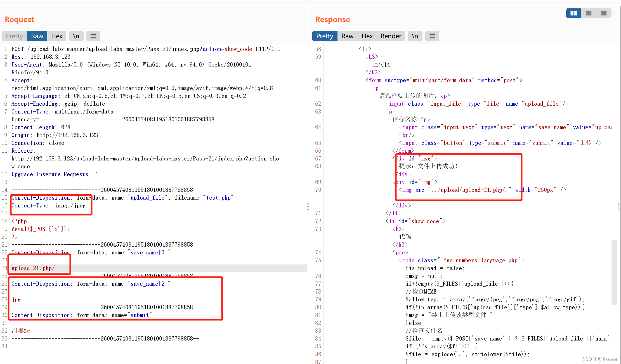Select side-by-side split layout icon

573,13
